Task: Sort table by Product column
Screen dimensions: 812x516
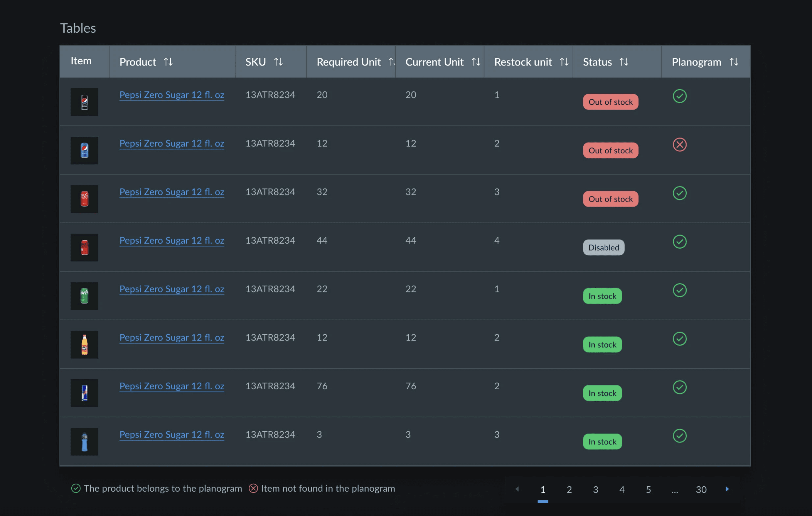Action: (168, 62)
